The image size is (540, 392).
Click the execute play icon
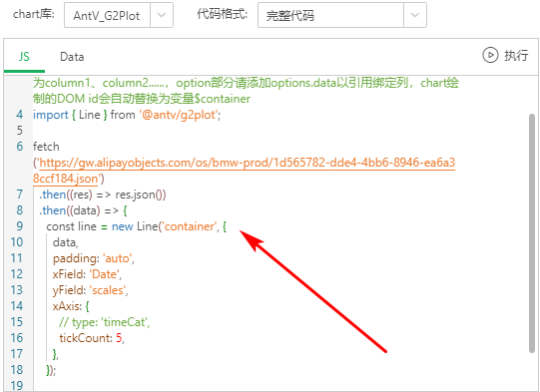[490, 55]
